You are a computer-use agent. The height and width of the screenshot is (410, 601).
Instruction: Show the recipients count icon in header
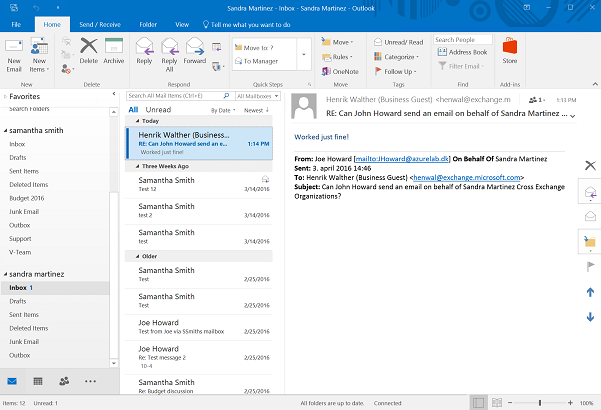click(537, 100)
